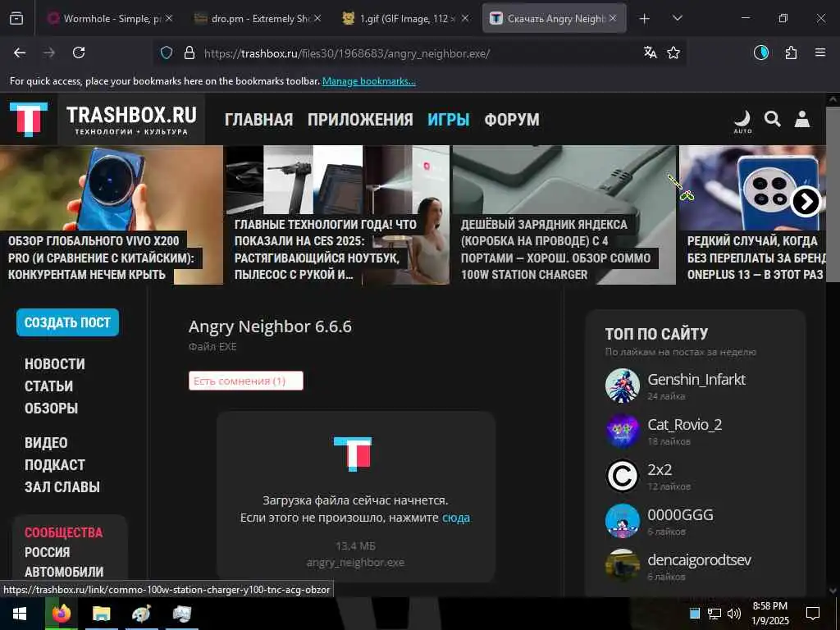The height and width of the screenshot is (630, 840).
Task: Open the ПРИЛОЖЕНИЯ menu item
Action: (x=360, y=120)
